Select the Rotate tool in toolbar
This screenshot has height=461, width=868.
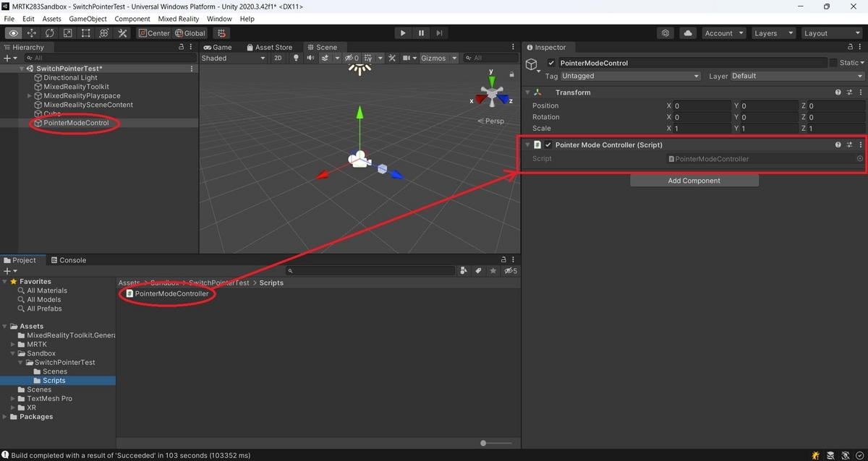[50, 33]
